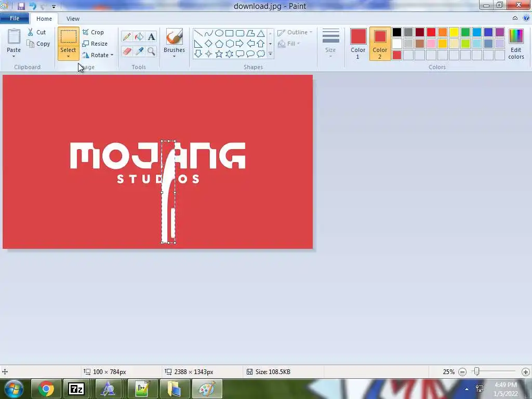Activate Color 1 foreground selector
This screenshot has width=532, height=399.
click(358, 44)
